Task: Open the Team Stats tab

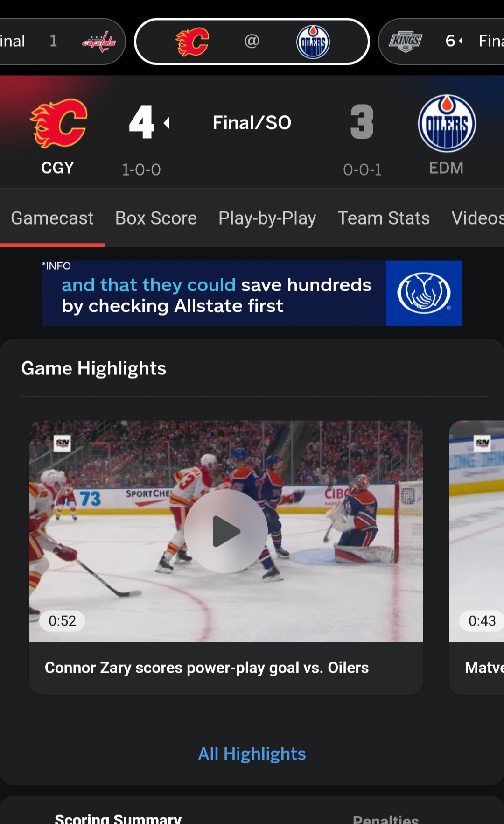Action: (x=384, y=218)
